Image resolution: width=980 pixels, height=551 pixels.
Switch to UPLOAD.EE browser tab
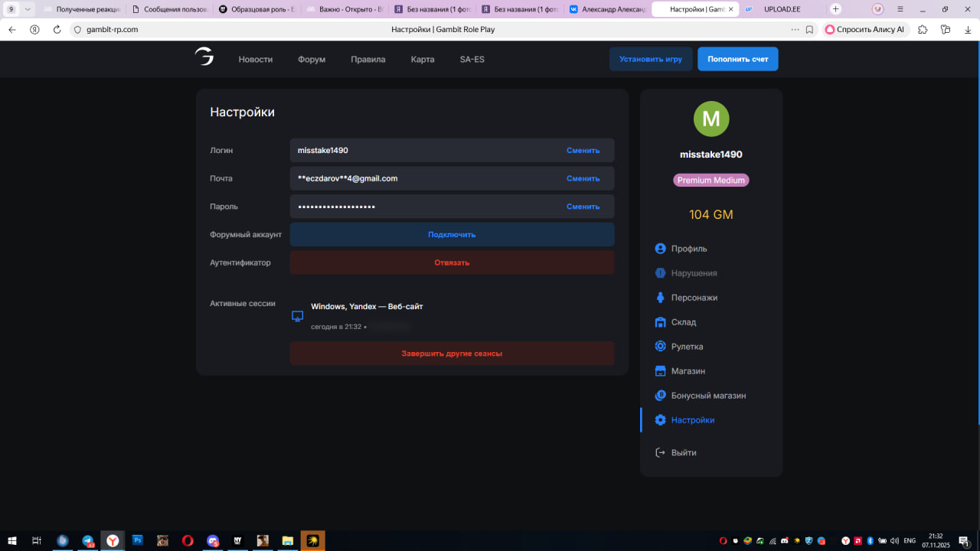[781, 9]
